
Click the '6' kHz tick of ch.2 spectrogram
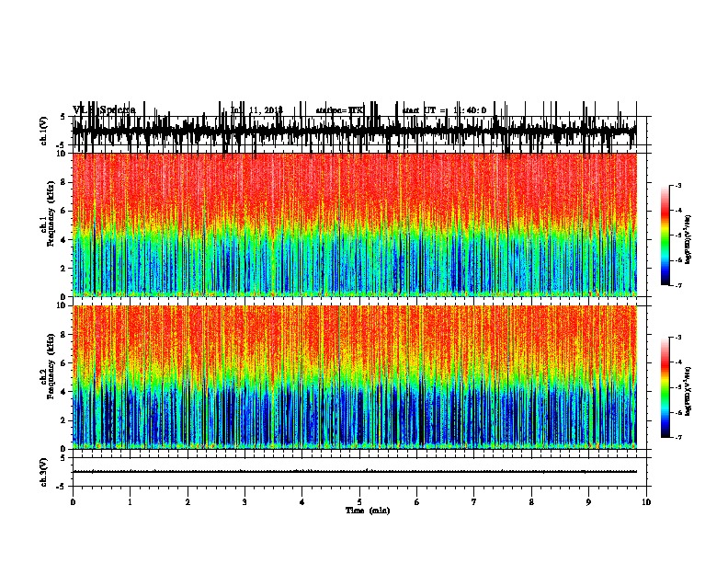pyautogui.click(x=63, y=363)
